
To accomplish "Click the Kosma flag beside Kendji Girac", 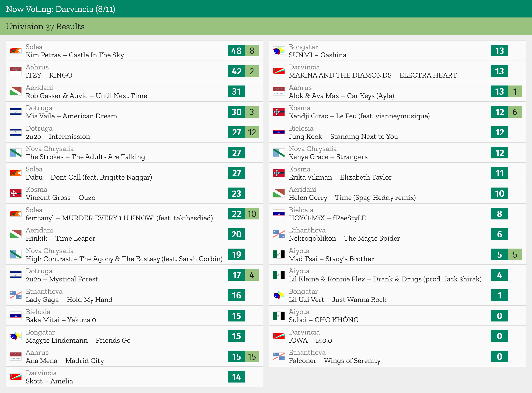I will tap(279, 112).
